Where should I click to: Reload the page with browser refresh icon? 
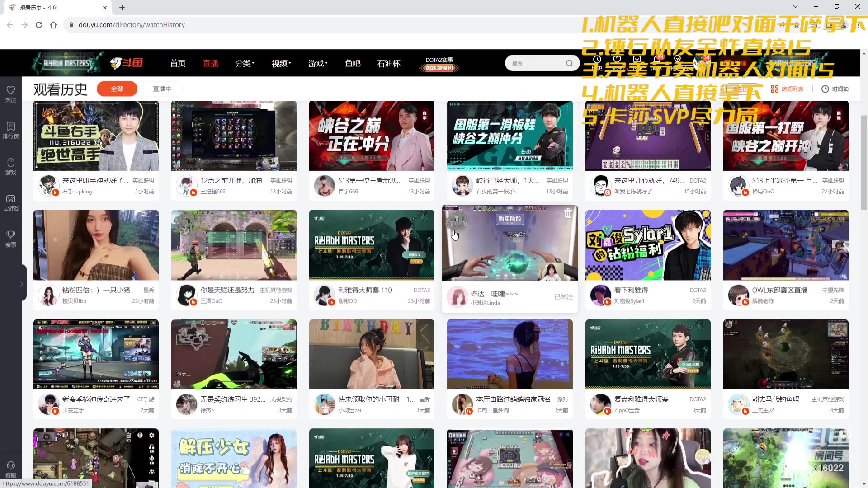click(x=39, y=25)
